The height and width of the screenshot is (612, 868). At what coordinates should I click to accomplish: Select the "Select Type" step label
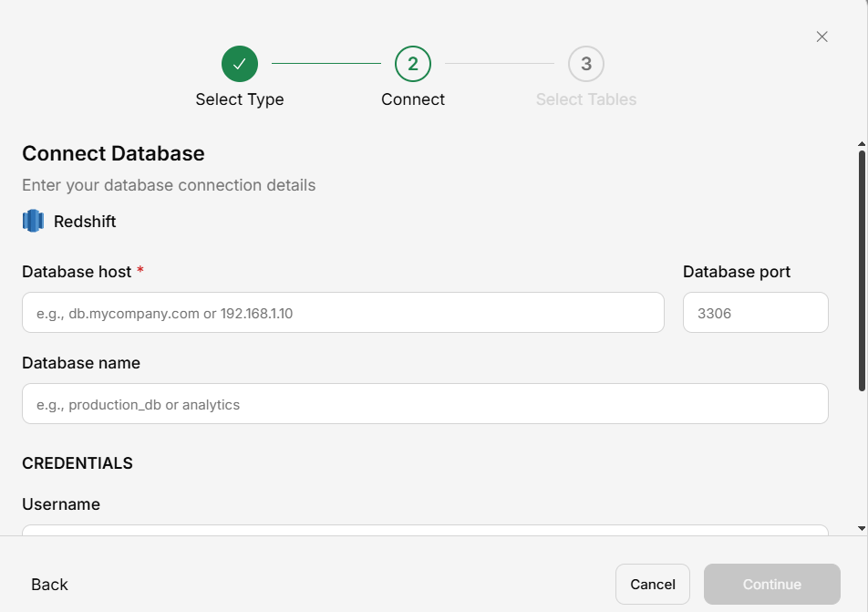[240, 99]
